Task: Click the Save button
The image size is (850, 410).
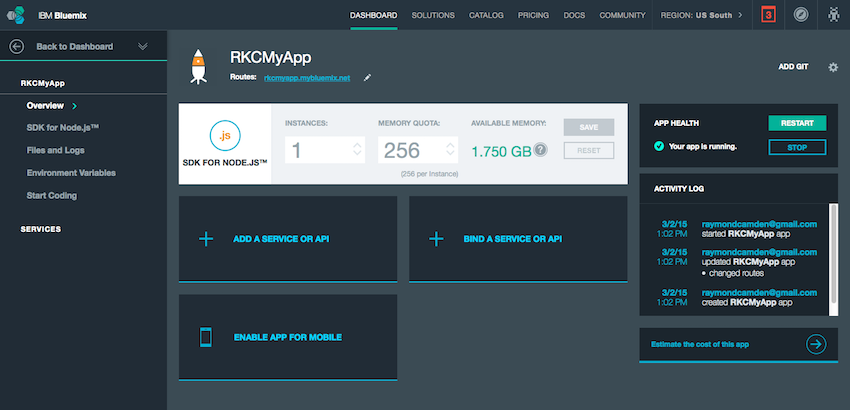Action: [589, 127]
